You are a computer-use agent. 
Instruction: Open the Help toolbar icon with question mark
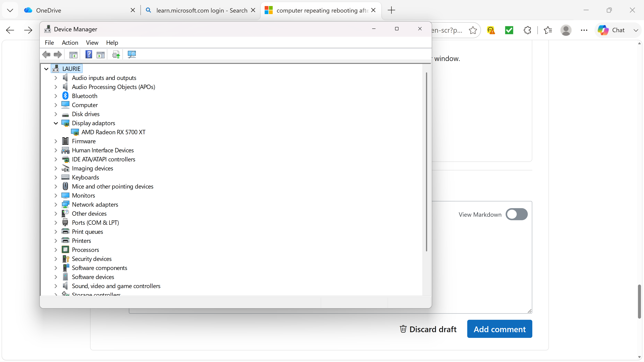[x=89, y=54]
